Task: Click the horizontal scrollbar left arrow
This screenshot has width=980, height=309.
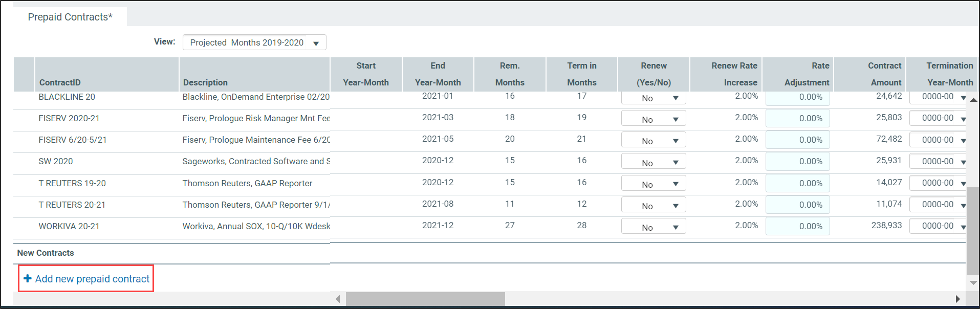Action: pos(338,299)
